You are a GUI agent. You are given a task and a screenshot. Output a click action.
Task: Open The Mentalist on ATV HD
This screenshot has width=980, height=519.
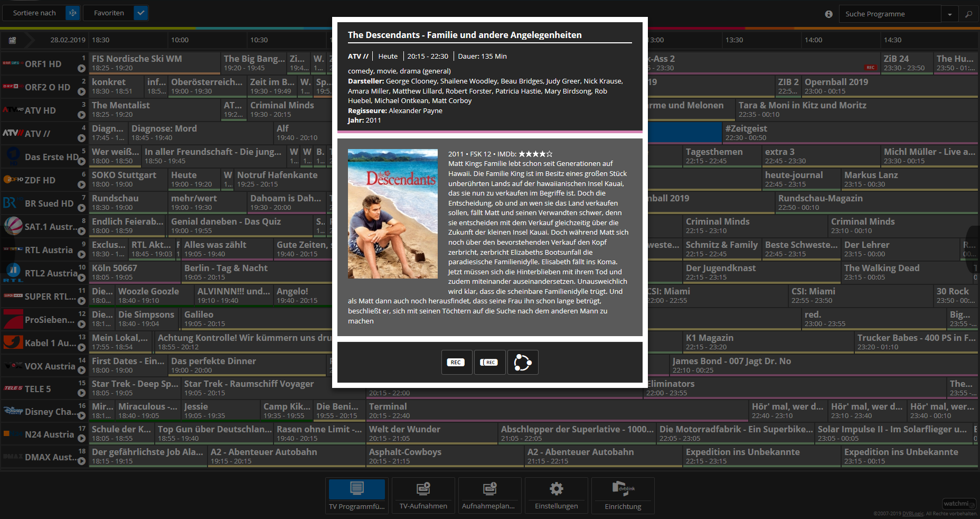pos(155,109)
